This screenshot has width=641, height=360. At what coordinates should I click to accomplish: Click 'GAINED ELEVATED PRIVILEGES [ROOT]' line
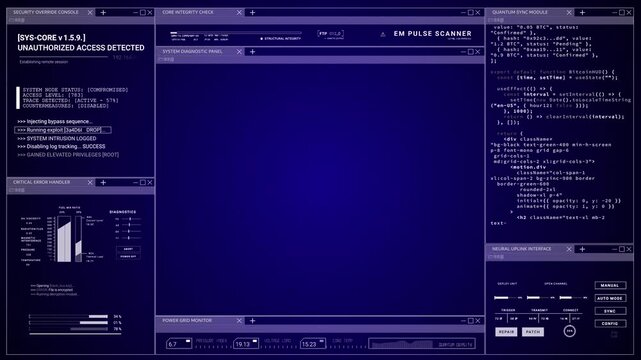pyautogui.click(x=68, y=155)
